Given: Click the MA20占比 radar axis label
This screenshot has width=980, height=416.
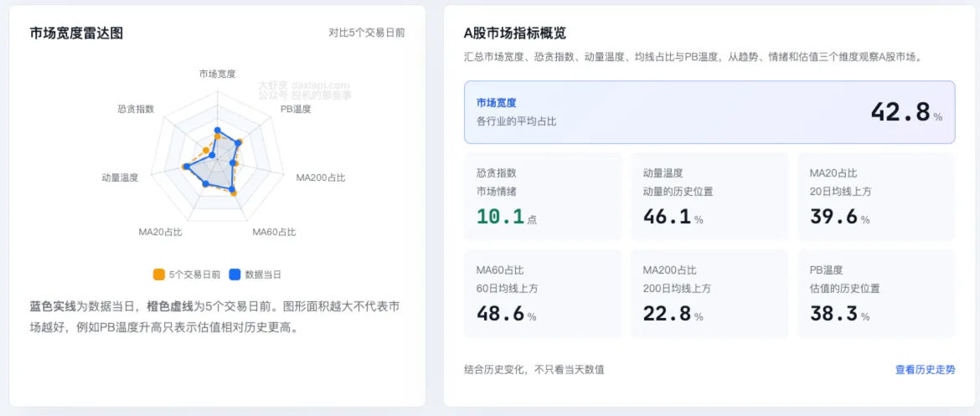Looking at the screenshot, I should click(161, 232).
